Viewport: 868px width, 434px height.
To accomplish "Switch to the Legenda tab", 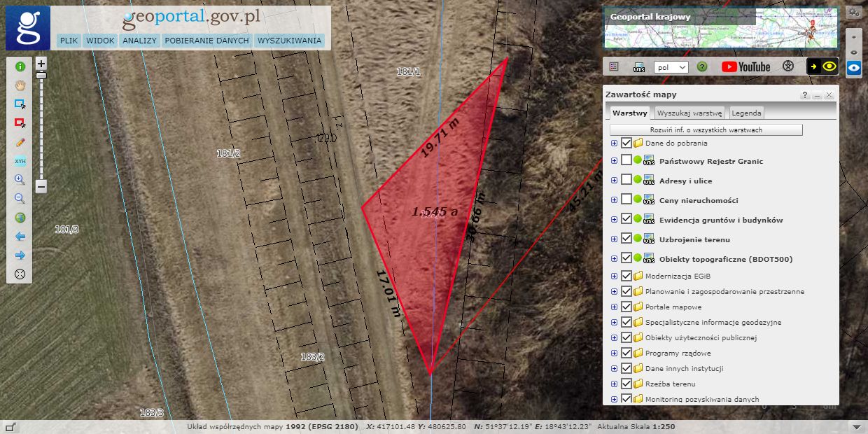I will pos(746,113).
